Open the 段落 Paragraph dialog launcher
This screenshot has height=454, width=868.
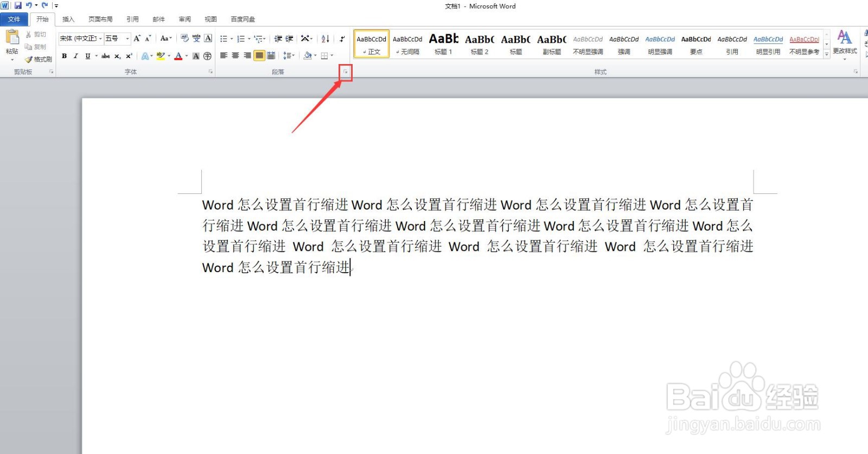tap(346, 72)
